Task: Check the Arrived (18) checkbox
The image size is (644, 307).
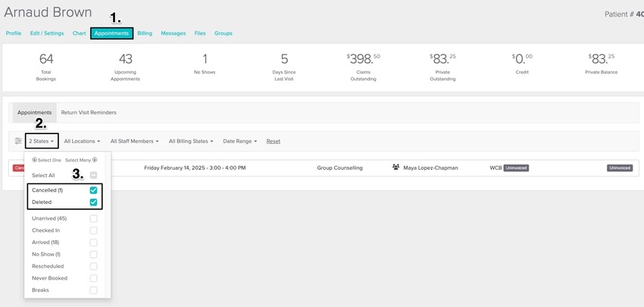Action: click(94, 243)
